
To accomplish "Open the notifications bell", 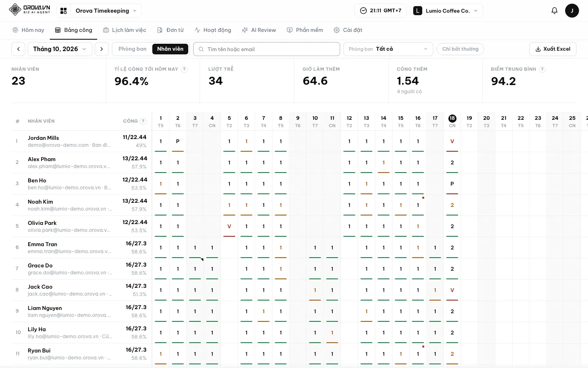I will point(554,11).
